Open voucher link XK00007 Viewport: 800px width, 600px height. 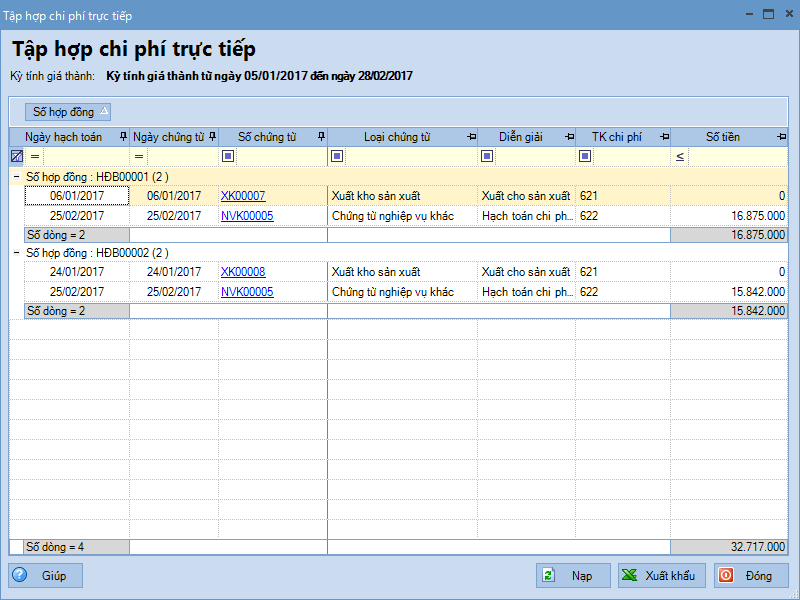(x=243, y=196)
